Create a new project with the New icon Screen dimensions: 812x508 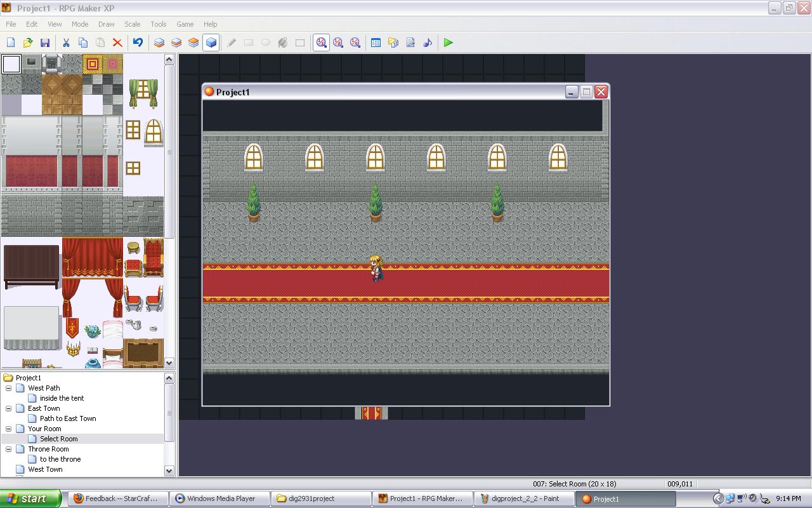pos(11,43)
